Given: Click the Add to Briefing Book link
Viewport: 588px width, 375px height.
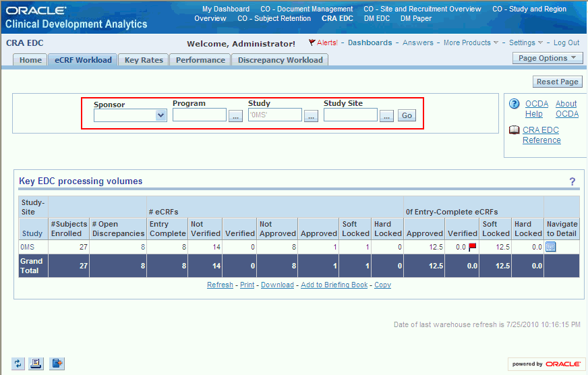Looking at the screenshot, I should [334, 285].
